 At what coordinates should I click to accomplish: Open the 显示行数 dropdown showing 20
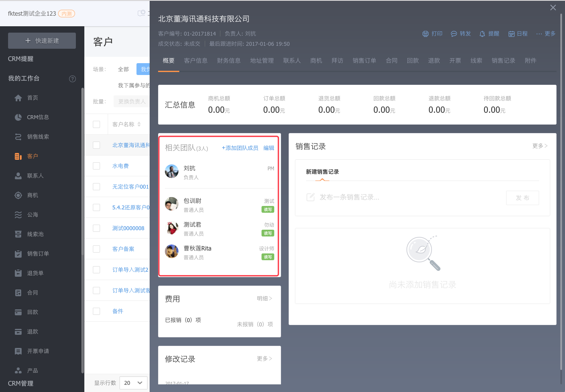tap(134, 383)
